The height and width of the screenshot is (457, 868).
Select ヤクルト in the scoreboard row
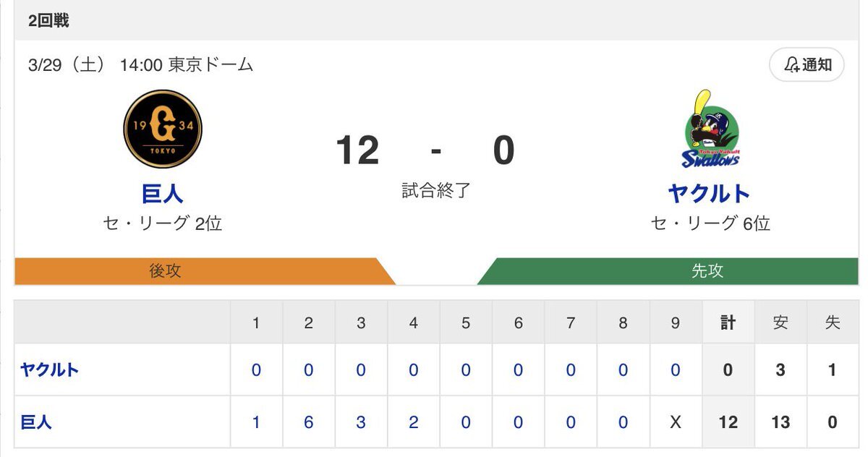pyautogui.click(x=50, y=370)
